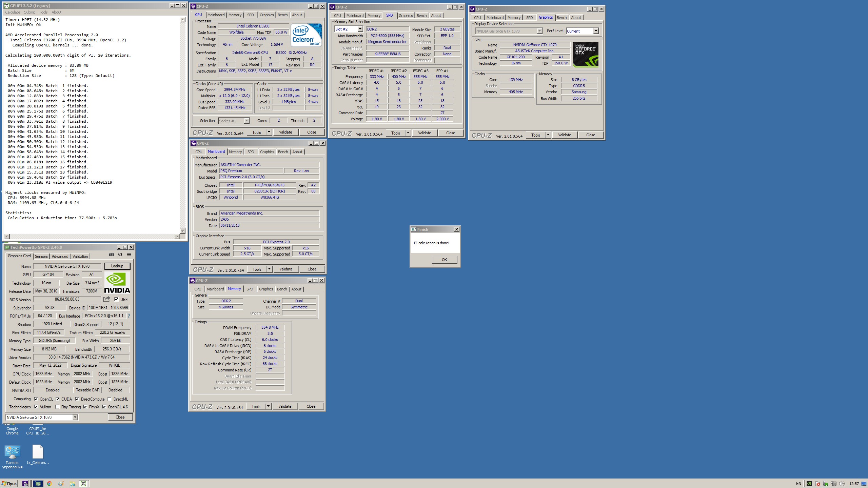Click OK in the Finish dialog
Screen dimensions: 868x488
(x=444, y=260)
